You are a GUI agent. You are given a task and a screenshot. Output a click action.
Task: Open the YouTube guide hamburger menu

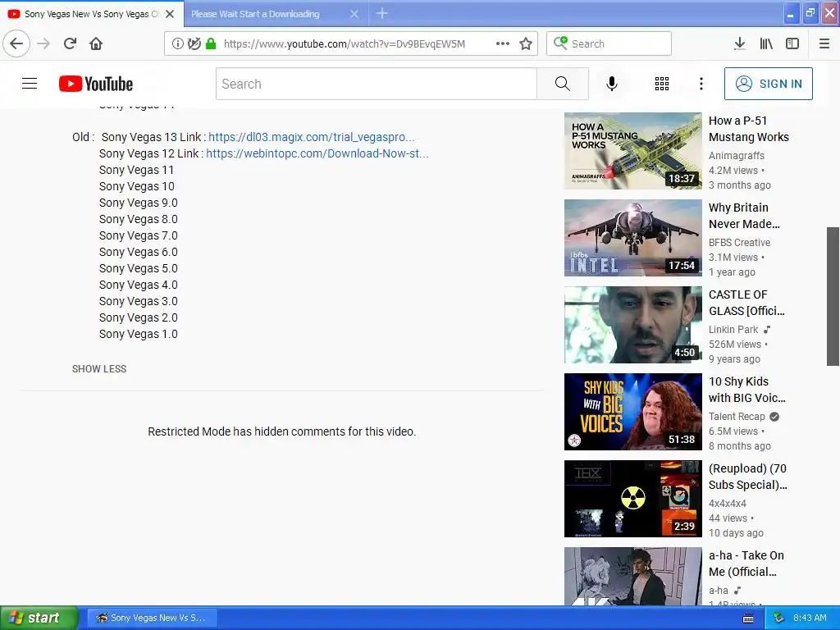point(30,84)
